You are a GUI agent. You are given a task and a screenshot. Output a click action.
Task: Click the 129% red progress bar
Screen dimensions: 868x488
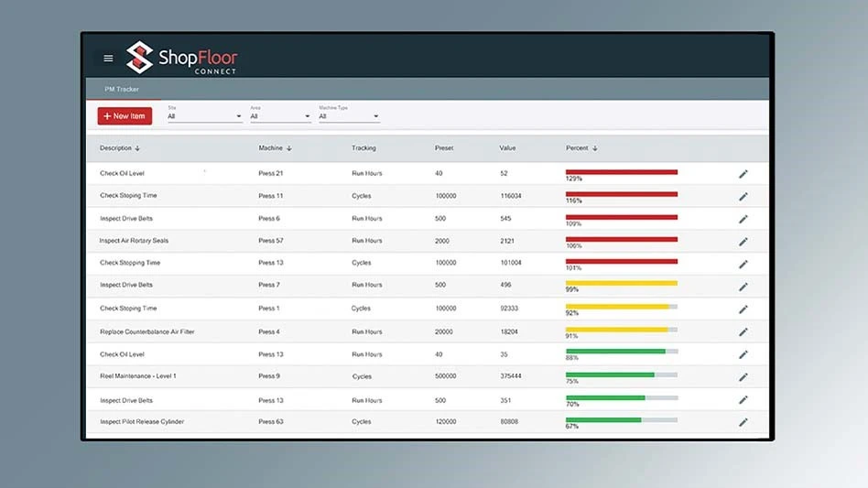pyautogui.click(x=622, y=171)
